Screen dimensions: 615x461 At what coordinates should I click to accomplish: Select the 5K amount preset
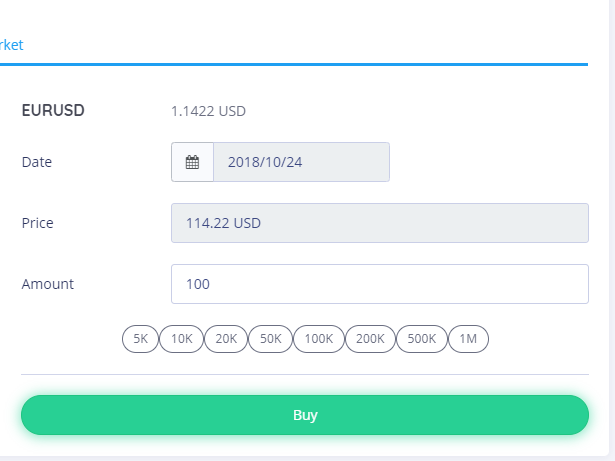point(140,339)
